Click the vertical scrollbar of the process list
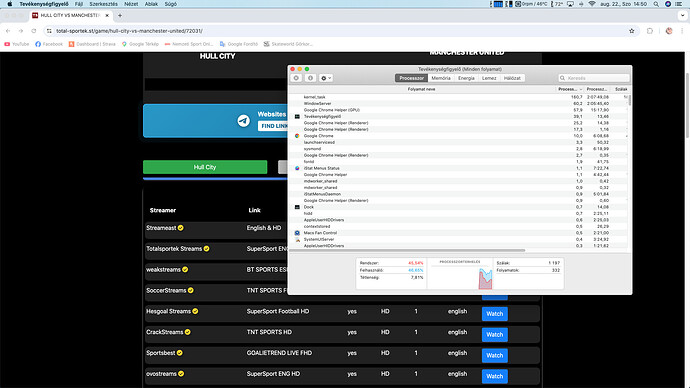Image resolution: width=690 pixels, height=388 pixels. 630,100
